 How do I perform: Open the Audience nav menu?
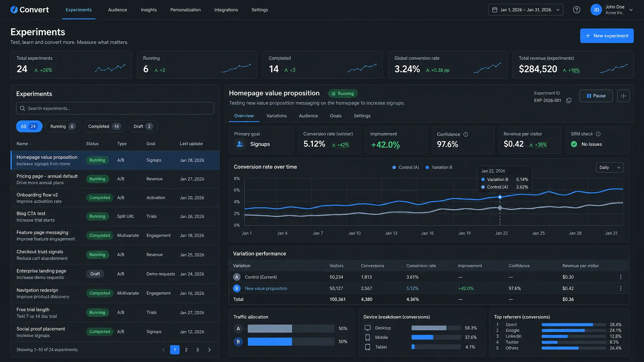pyautogui.click(x=117, y=10)
